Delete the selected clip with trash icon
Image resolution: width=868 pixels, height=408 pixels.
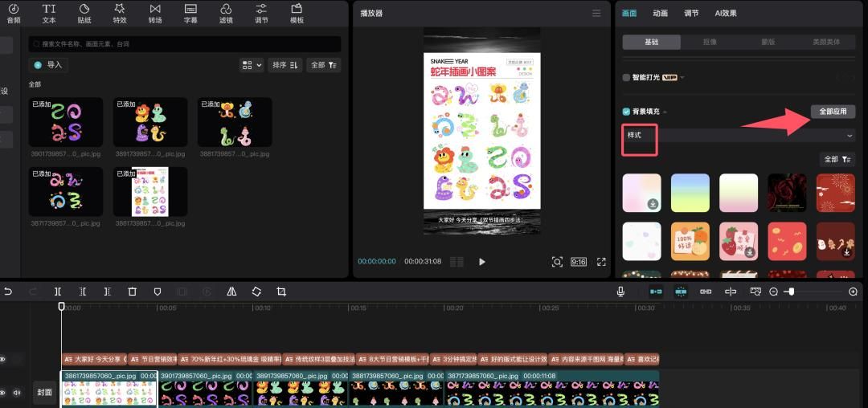click(x=133, y=292)
